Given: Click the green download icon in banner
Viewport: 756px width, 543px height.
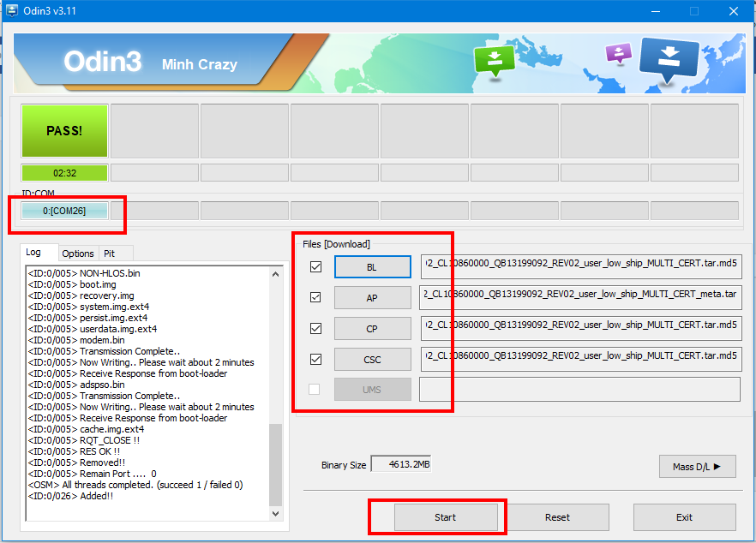Looking at the screenshot, I should pos(495,62).
